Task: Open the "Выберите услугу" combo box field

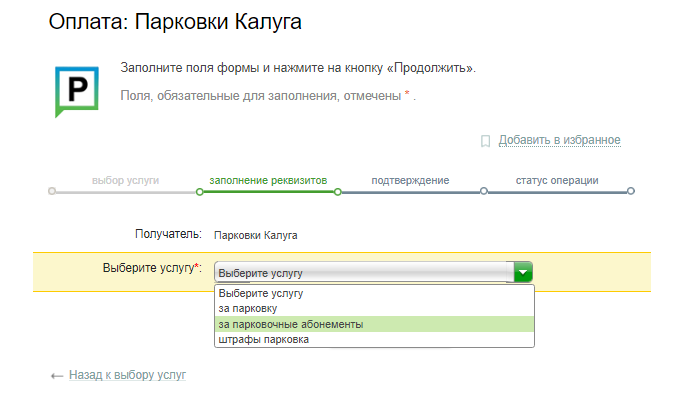Action: [x=364, y=272]
